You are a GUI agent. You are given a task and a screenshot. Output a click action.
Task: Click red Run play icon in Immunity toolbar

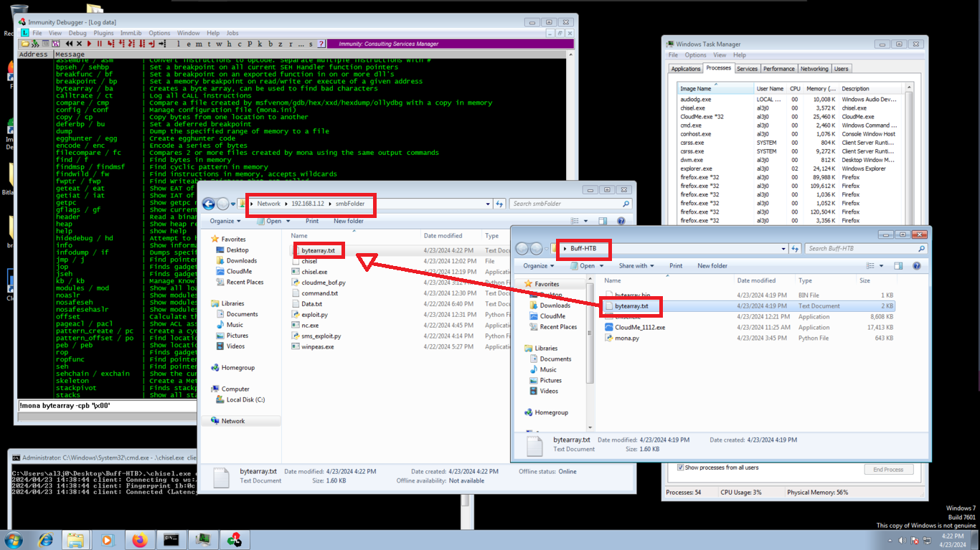click(x=89, y=44)
